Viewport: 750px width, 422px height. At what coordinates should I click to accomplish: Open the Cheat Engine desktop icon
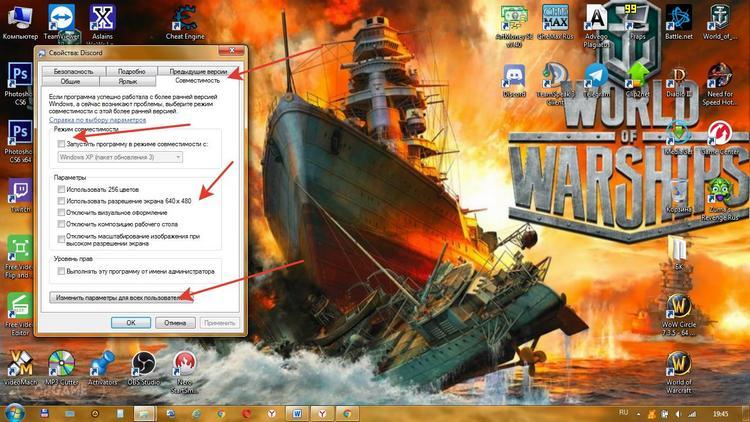pos(185,22)
